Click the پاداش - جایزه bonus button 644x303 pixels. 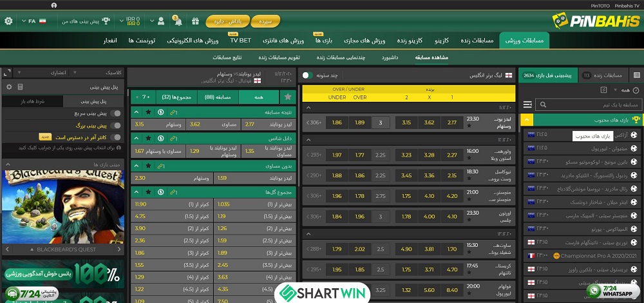(x=228, y=21)
